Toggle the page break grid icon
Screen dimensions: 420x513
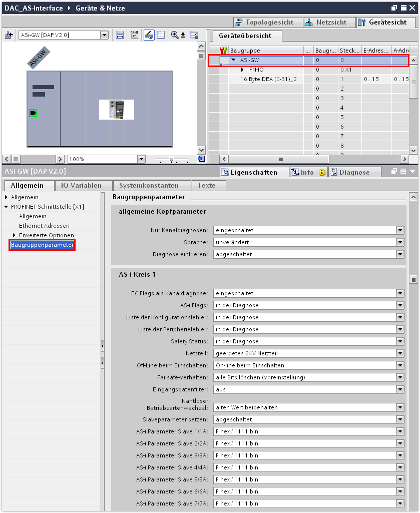pyautogui.click(x=161, y=35)
